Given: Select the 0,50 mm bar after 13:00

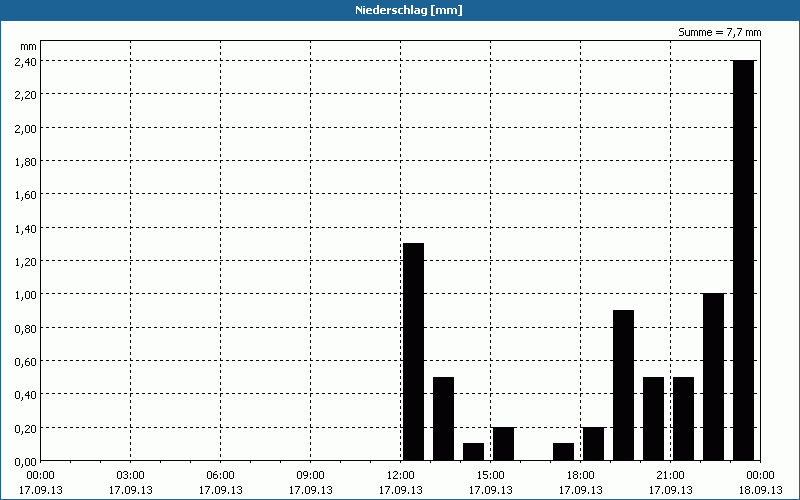Looking at the screenshot, I should [443, 418].
